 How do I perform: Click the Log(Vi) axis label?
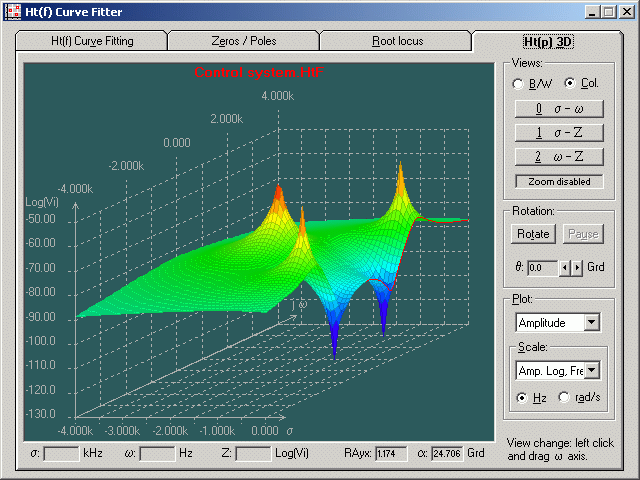pos(42,202)
